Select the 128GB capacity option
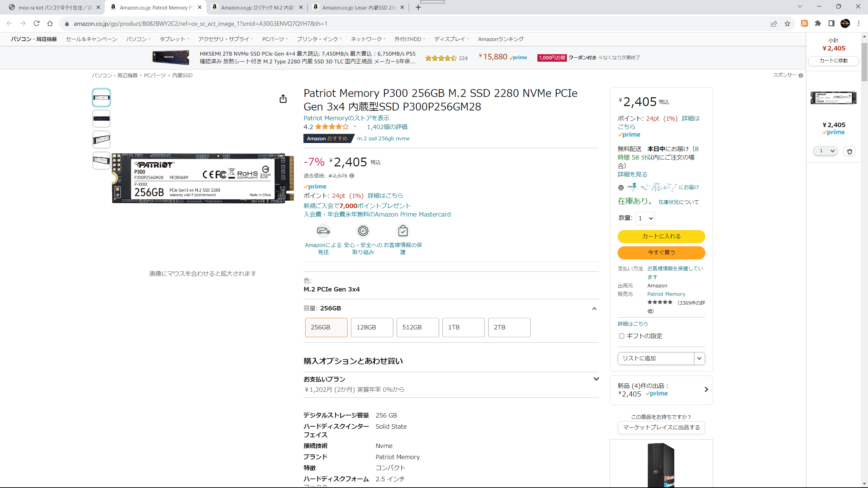This screenshot has height=488, width=868. (372, 327)
